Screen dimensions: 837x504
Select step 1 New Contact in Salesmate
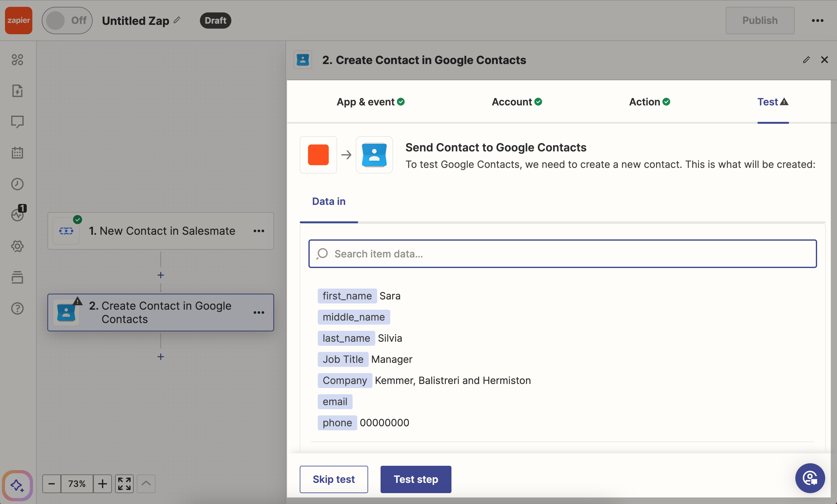[x=161, y=231]
